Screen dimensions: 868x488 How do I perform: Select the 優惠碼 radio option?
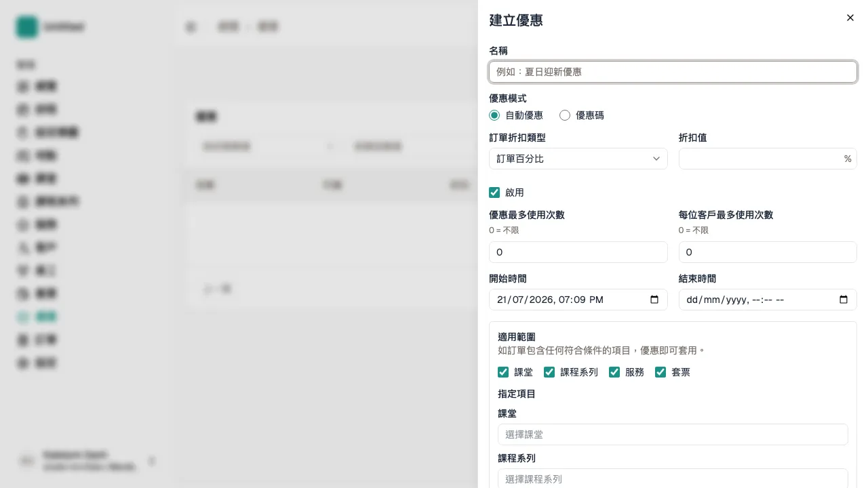[x=565, y=115]
